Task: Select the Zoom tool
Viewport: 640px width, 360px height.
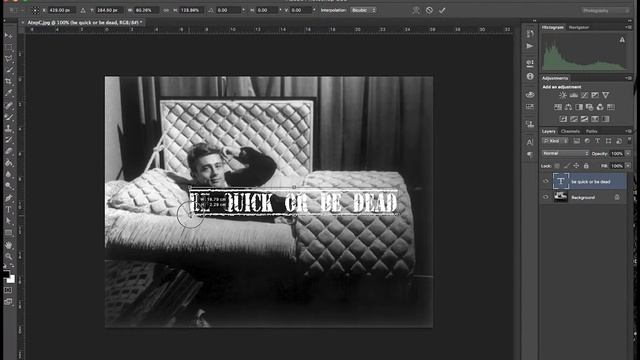Action: pos(9,257)
